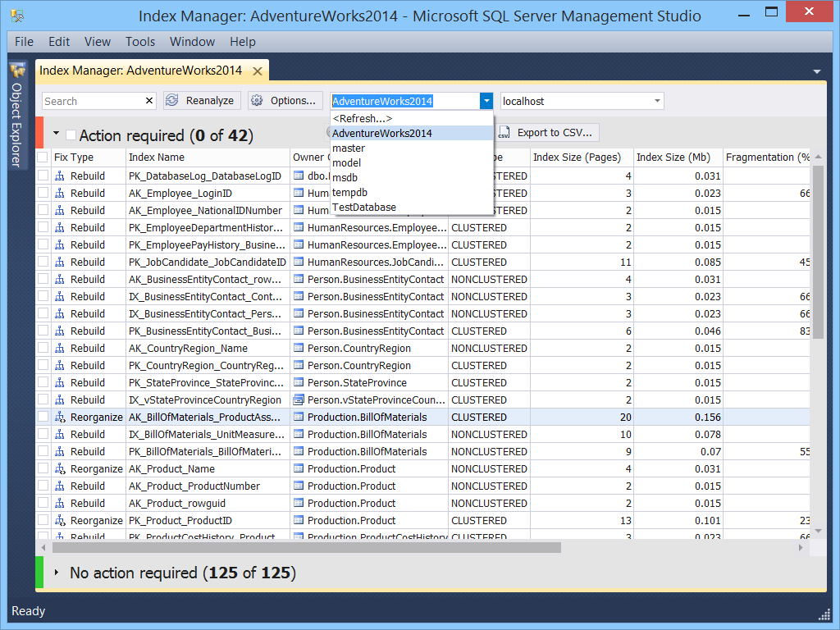Check the Action required select-all checkbox
This screenshot has width=840, height=630.
pos(71,135)
